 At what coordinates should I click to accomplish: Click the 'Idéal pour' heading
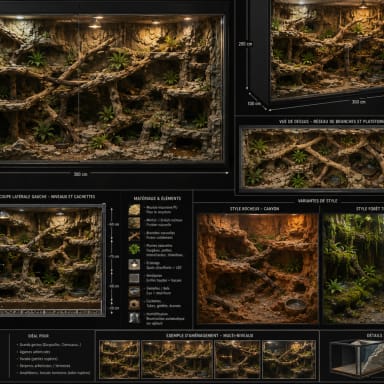[x=38, y=336]
